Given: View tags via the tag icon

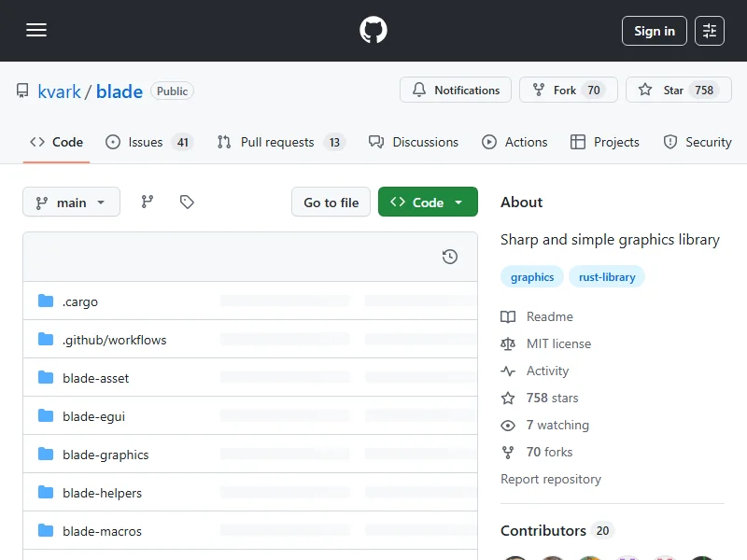Looking at the screenshot, I should 187,202.
